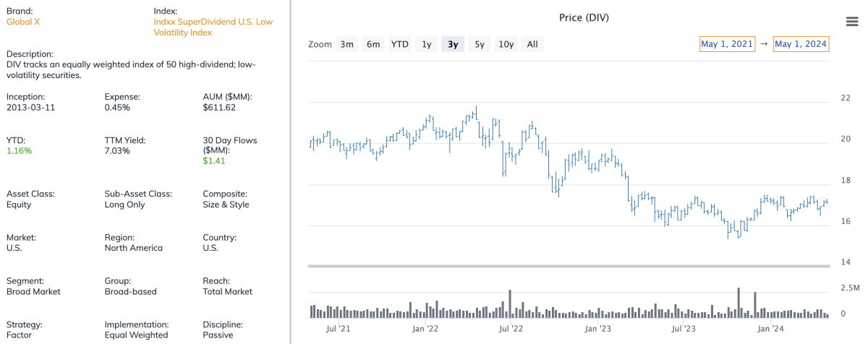The height and width of the screenshot is (344, 868).
Task: Select the 1y zoom range
Action: click(427, 44)
